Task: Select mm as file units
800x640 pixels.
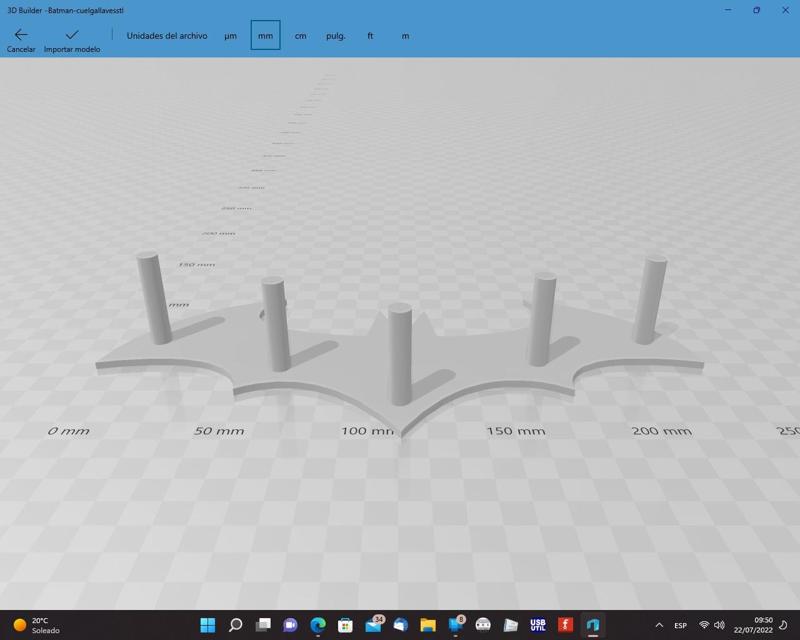Action: (x=265, y=35)
